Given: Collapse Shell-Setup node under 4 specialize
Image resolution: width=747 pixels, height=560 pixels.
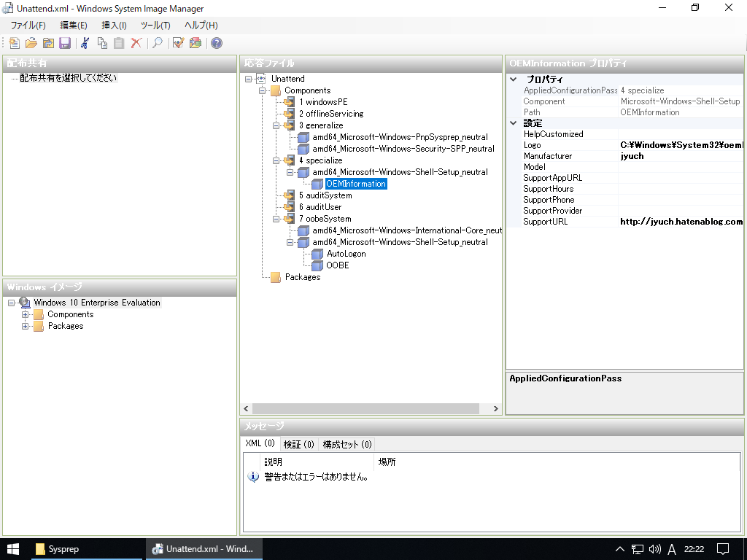Looking at the screenshot, I should (290, 172).
